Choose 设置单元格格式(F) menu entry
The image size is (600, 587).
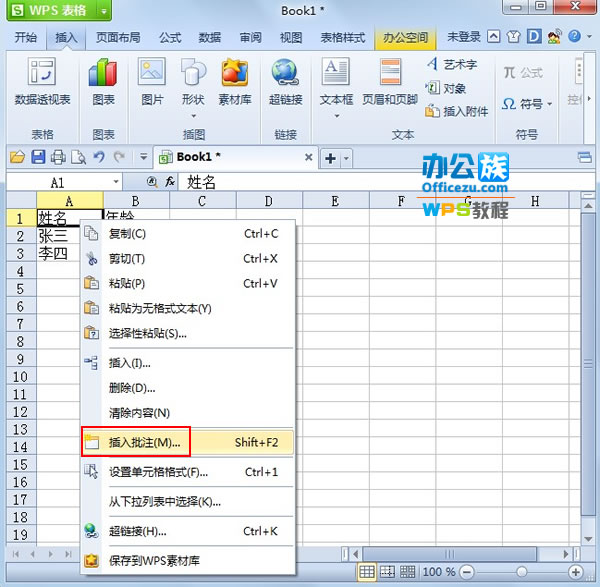tap(188, 472)
